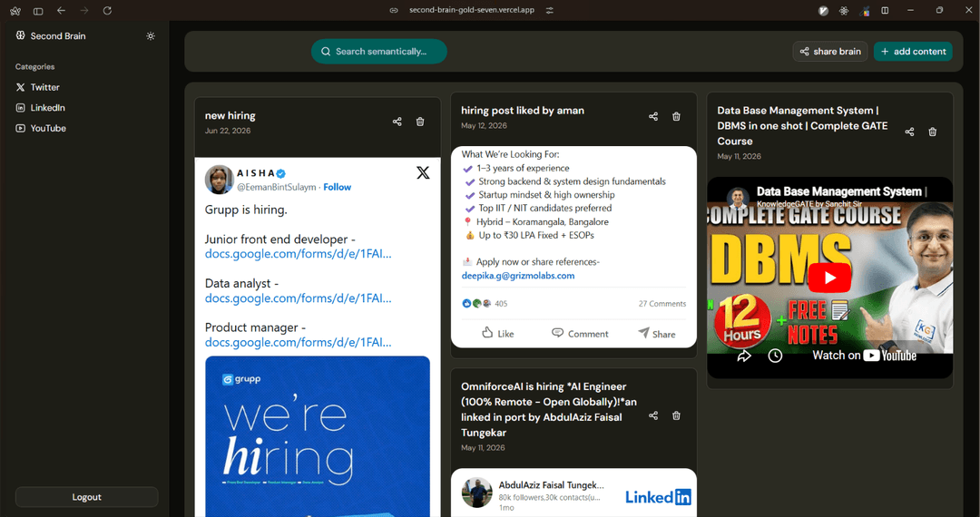980x517 pixels.
Task: Click the AbdulAziz Faisal Tungek... name
Action: tap(552, 485)
